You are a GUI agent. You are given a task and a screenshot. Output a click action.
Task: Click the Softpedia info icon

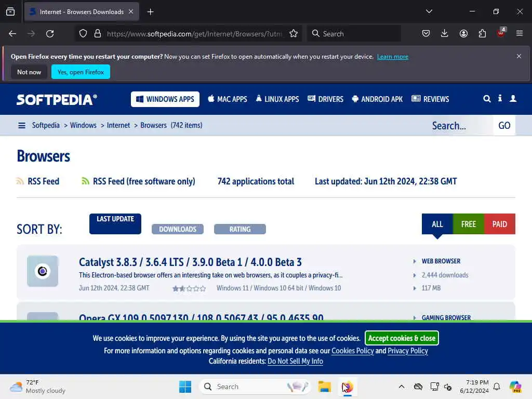tap(500, 98)
